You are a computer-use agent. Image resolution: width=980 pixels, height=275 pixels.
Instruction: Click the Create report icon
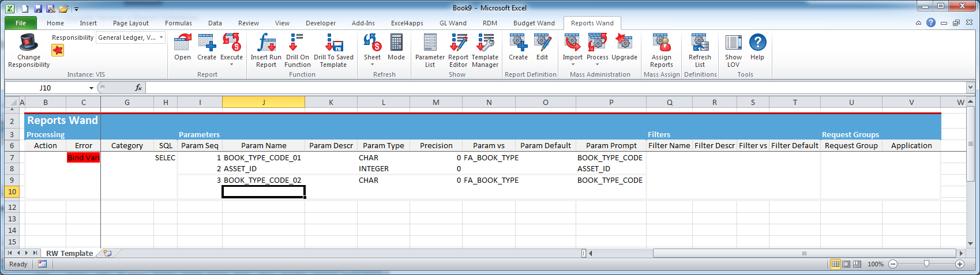coord(206,43)
